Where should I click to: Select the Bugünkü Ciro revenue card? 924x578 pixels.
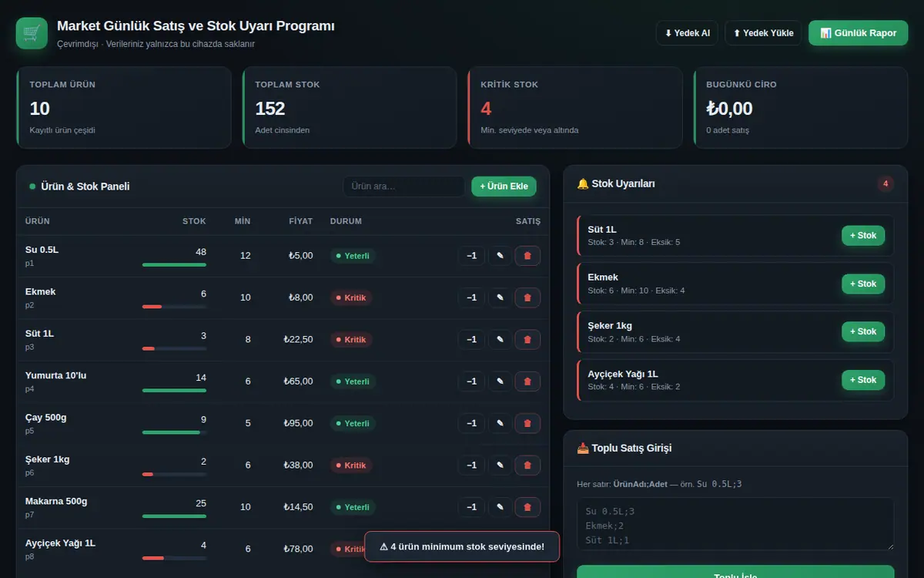tap(801, 107)
